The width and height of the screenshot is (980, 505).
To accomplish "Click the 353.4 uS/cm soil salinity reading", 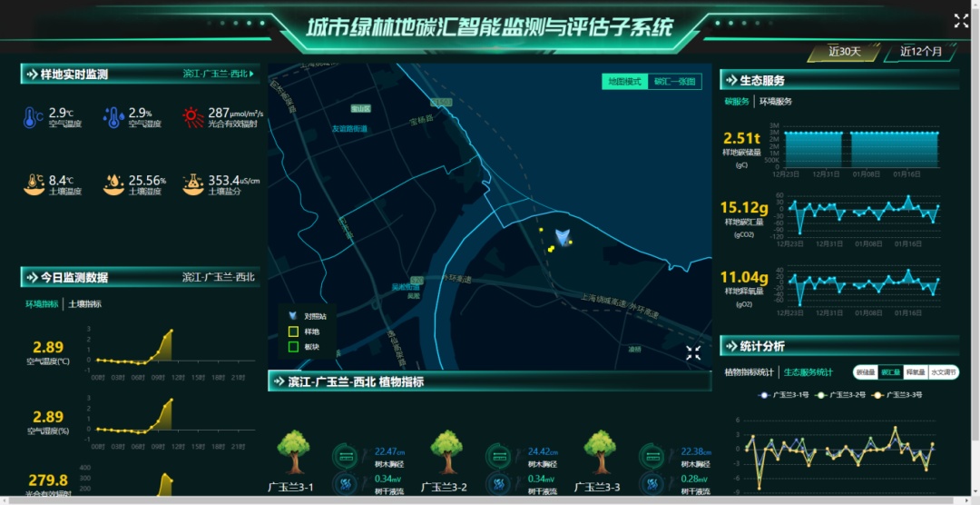I will 234,181.
